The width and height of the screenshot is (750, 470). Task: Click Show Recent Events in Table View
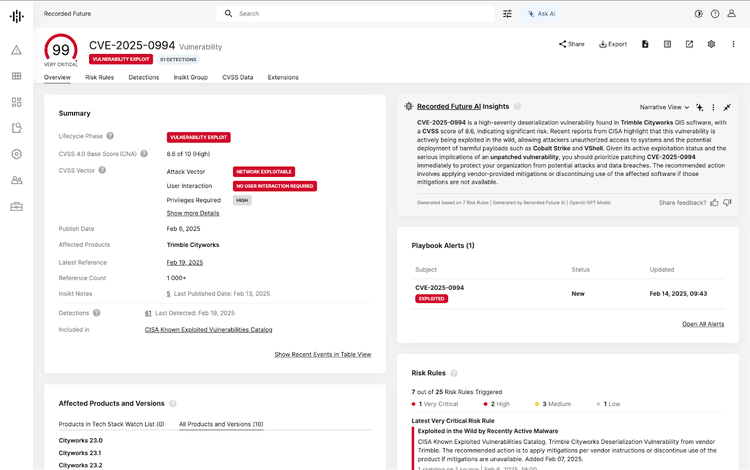click(x=323, y=354)
